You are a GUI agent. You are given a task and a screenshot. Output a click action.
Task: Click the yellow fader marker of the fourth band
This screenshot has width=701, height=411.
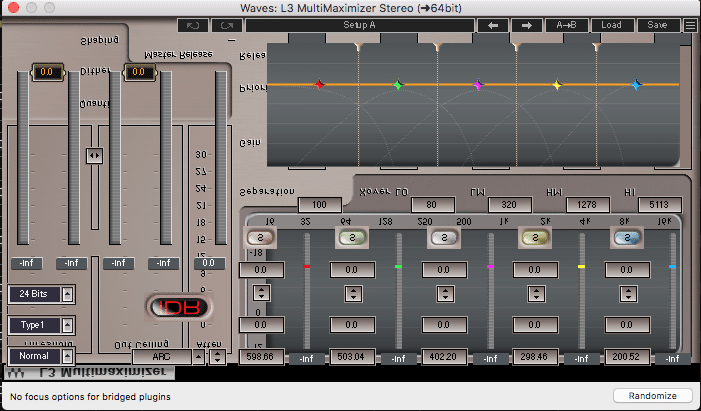click(582, 267)
